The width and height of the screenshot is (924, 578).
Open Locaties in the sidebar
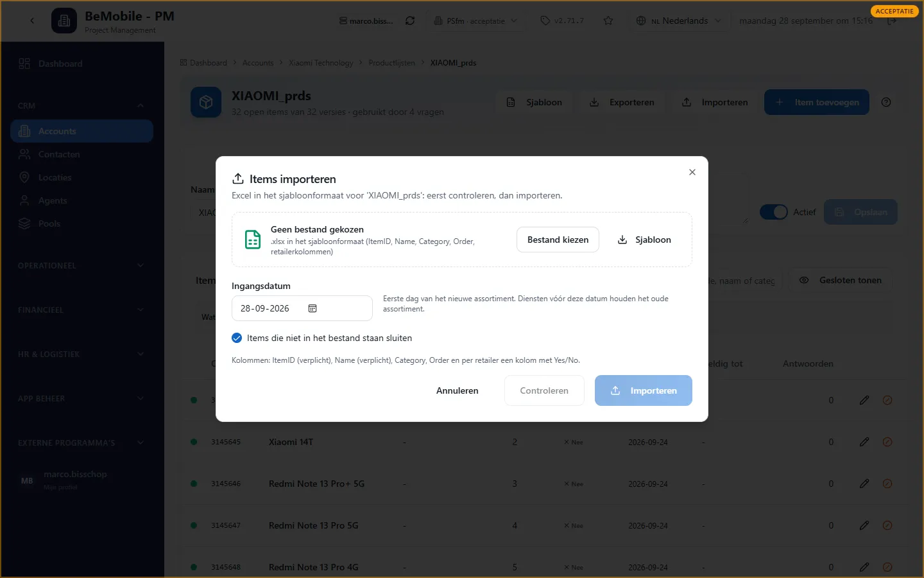(x=82, y=177)
